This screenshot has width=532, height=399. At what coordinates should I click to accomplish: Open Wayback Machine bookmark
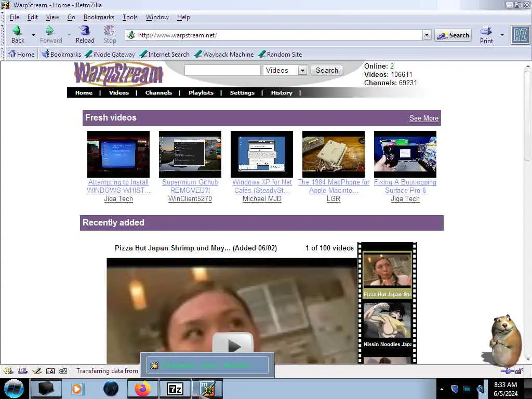pyautogui.click(x=224, y=54)
